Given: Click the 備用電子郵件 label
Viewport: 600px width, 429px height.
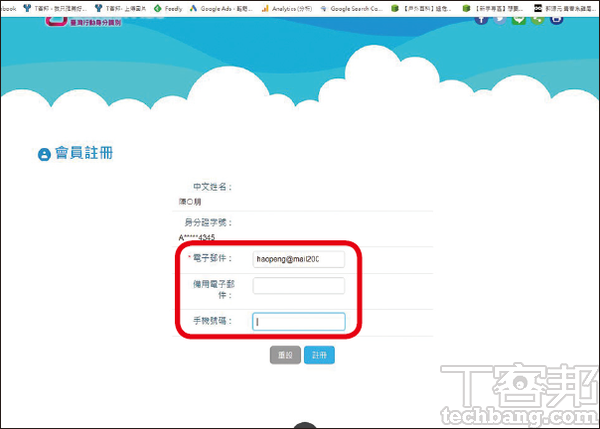Looking at the screenshot, I should [214, 289].
